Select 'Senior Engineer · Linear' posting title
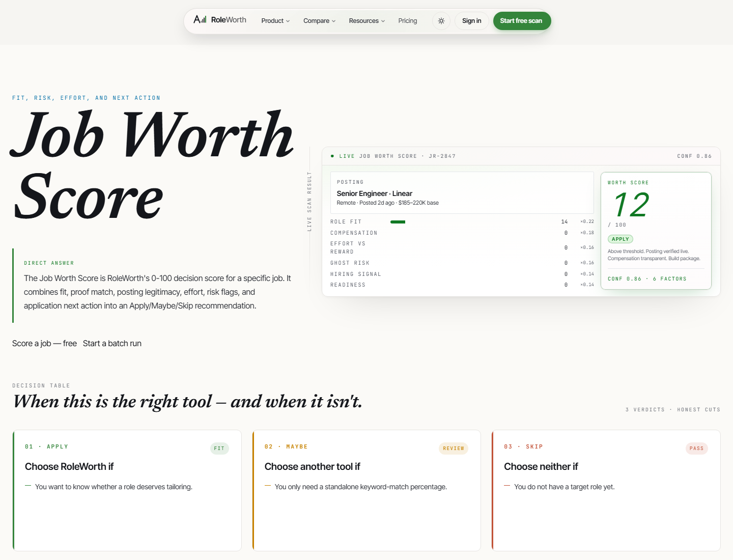The height and width of the screenshot is (560, 733). click(374, 193)
